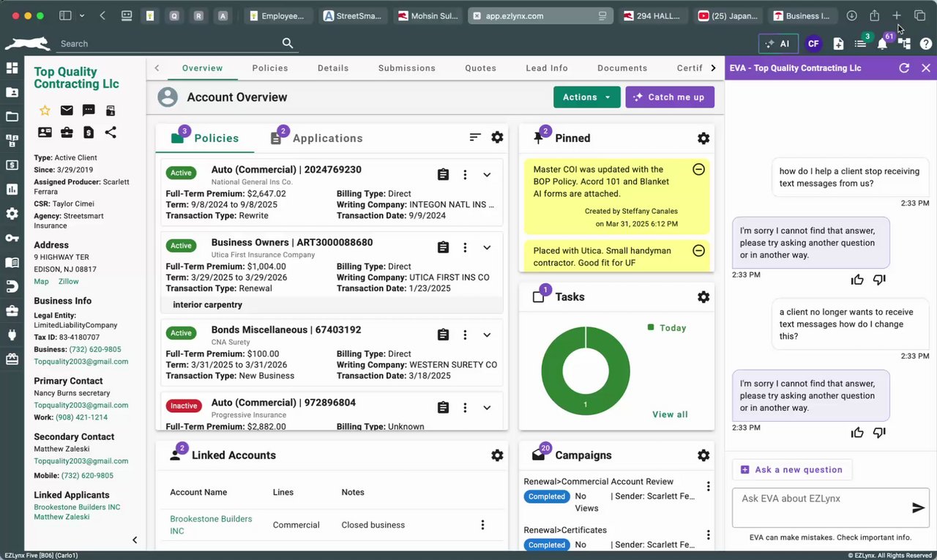Screen dimensions: 937x560
Task: Open Matthew Zaleski under Linked Applicants
Action: (61, 517)
